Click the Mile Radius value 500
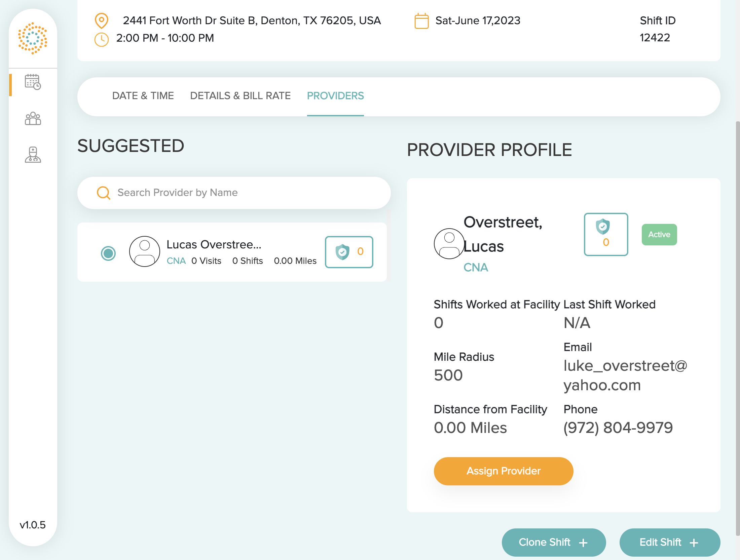This screenshot has width=740, height=560. point(448,375)
